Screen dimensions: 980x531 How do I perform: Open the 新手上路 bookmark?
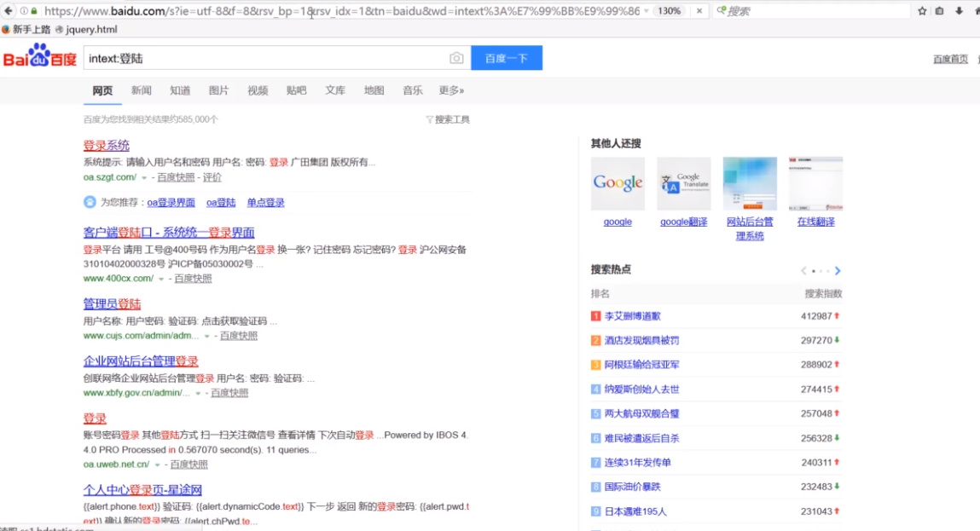point(26,29)
